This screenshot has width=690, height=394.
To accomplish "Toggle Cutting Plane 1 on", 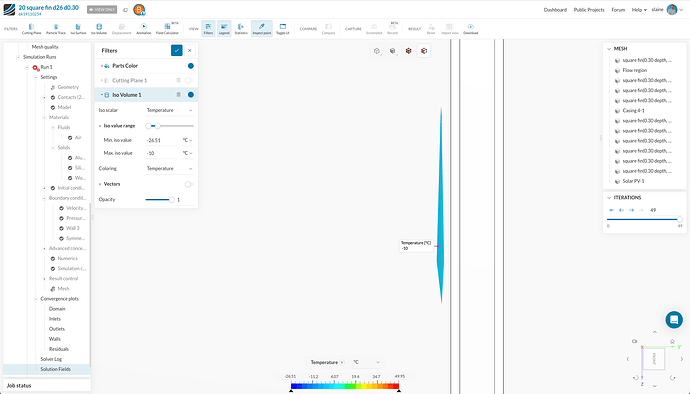I will click(x=189, y=80).
